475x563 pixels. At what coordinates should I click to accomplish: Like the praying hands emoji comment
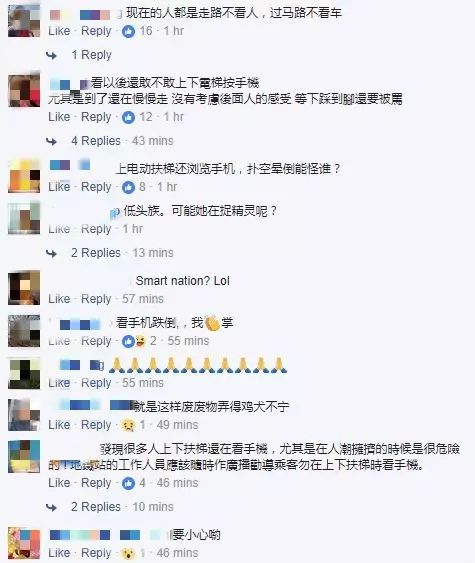tap(59, 383)
